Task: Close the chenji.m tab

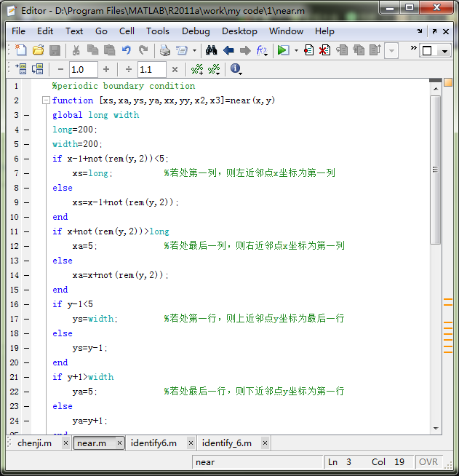Action: (65, 443)
